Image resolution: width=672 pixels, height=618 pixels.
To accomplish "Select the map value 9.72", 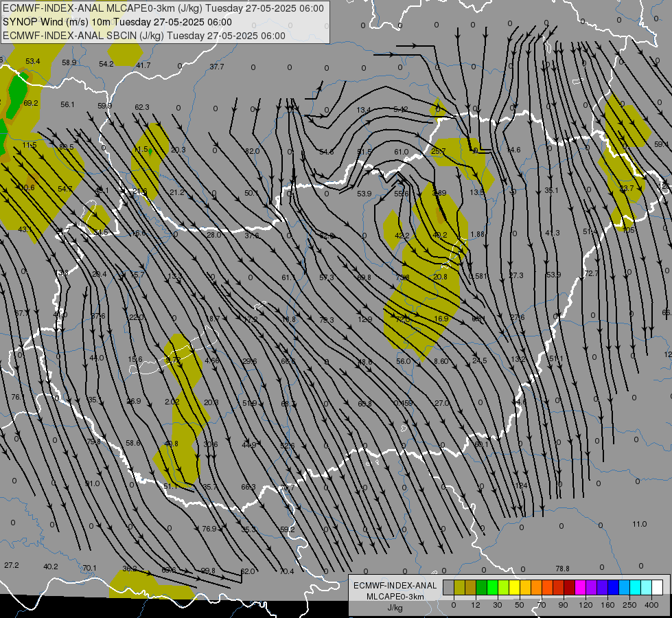I will 173,360.
